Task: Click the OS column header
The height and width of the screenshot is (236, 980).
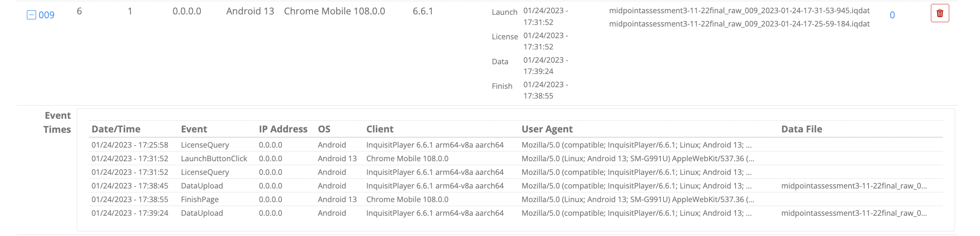Action: [x=324, y=129]
